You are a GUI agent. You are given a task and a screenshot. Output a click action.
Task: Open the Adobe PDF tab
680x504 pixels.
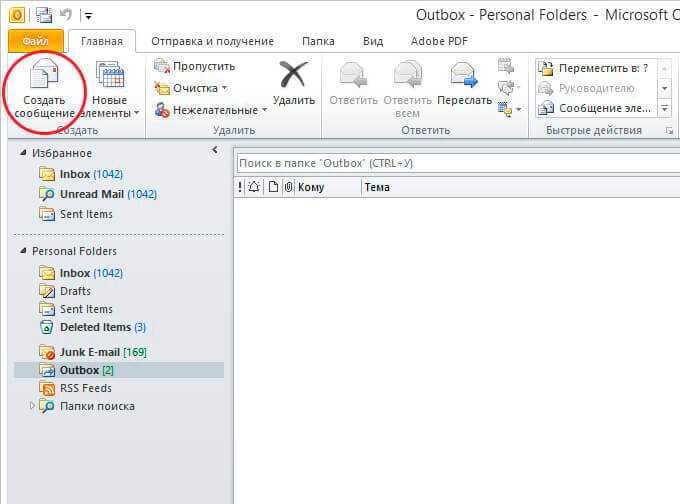[x=439, y=41]
